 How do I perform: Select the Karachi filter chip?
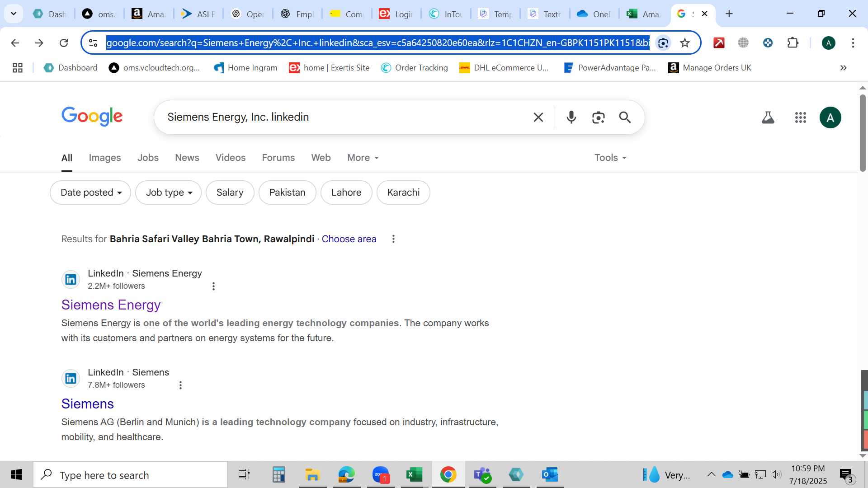[403, 192]
